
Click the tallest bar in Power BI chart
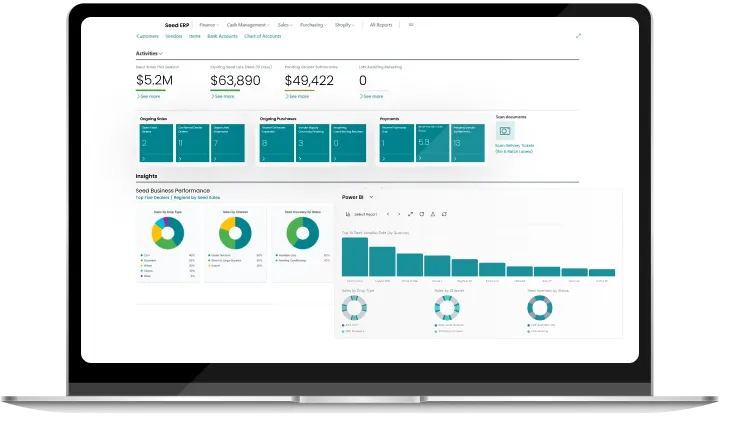[355, 257]
